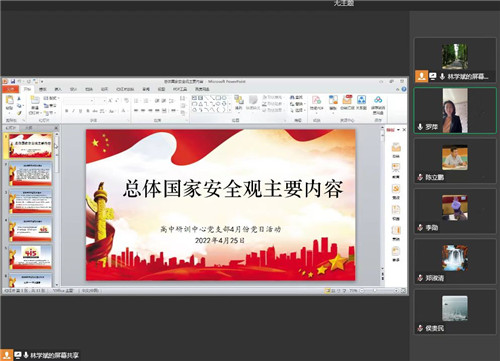Viewport: 500px width, 361px height.
Task: Click the Normal view icon in the status bar
Action: 328,291
